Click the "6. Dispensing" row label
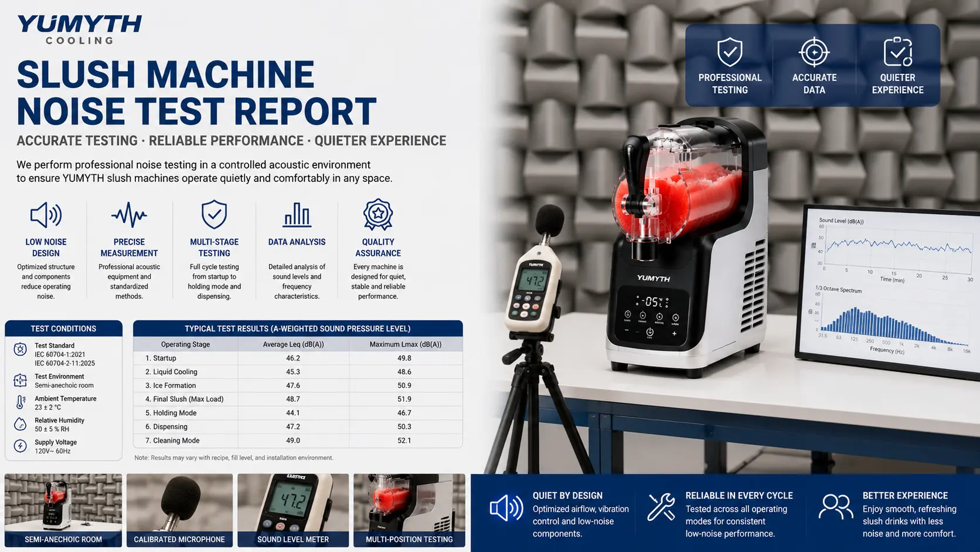This screenshot has width=980, height=552. [x=166, y=426]
